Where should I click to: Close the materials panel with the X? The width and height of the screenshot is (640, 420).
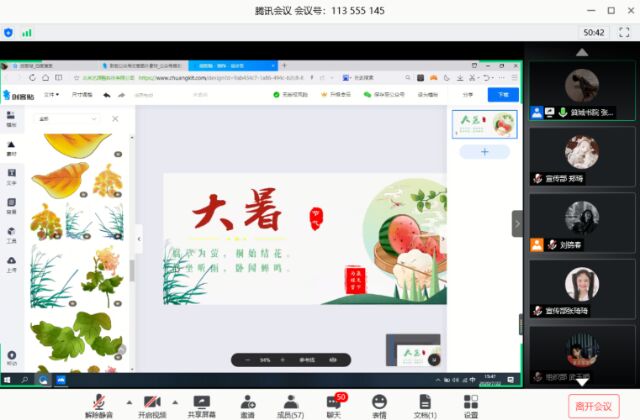[x=115, y=119]
